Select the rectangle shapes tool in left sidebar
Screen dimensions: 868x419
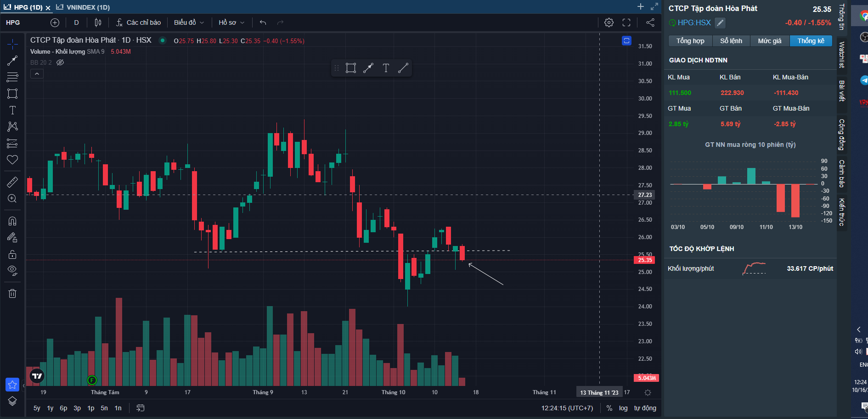[12, 94]
